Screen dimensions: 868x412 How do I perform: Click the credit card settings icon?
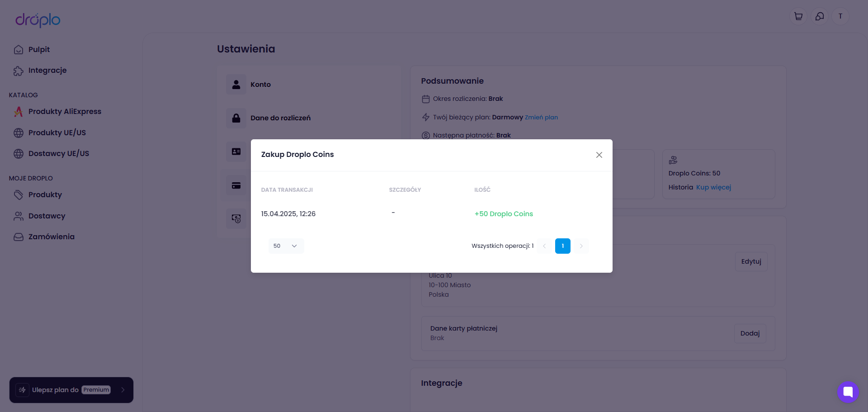pos(236,185)
